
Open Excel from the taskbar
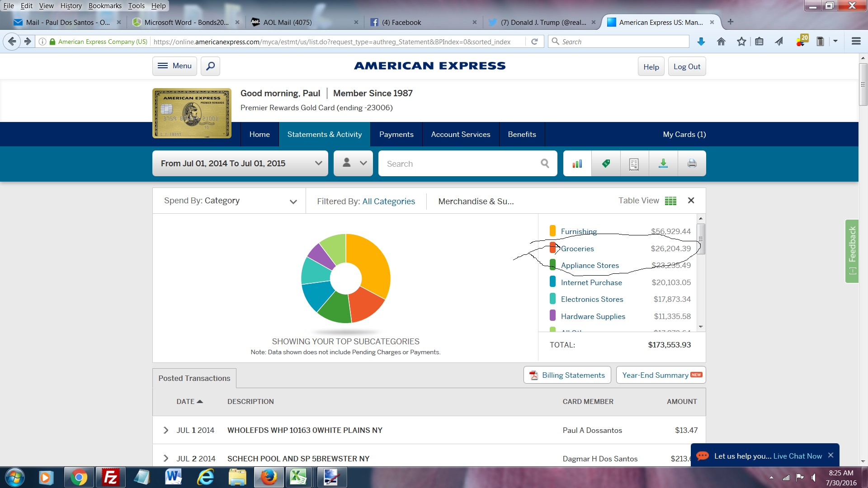(298, 477)
